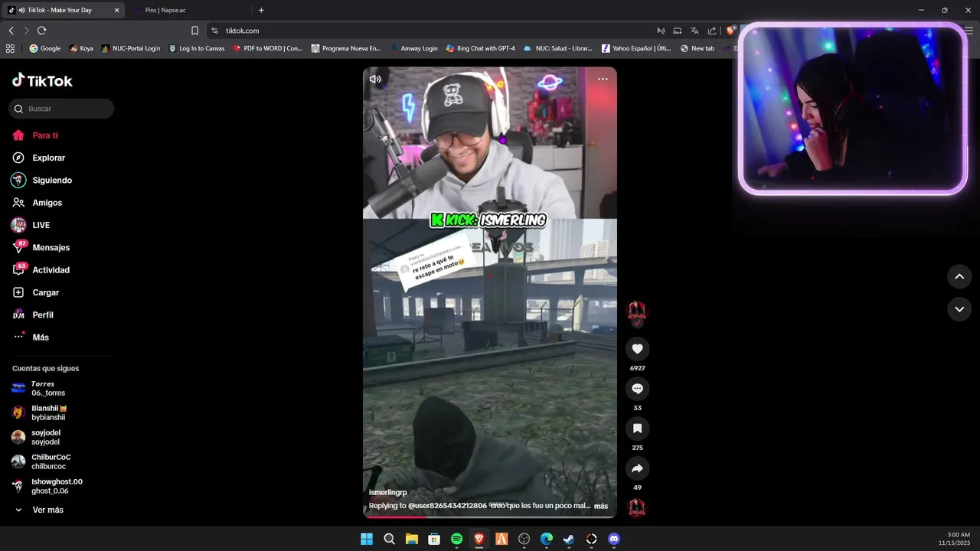Go back in browser history
The width and height of the screenshot is (980, 551).
11,31
